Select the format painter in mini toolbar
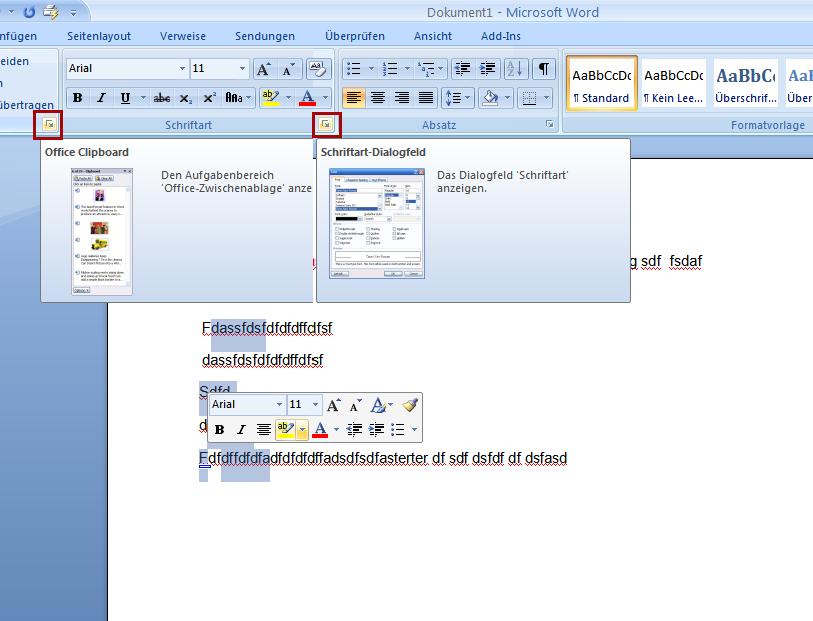This screenshot has height=621, width=813. [x=410, y=405]
